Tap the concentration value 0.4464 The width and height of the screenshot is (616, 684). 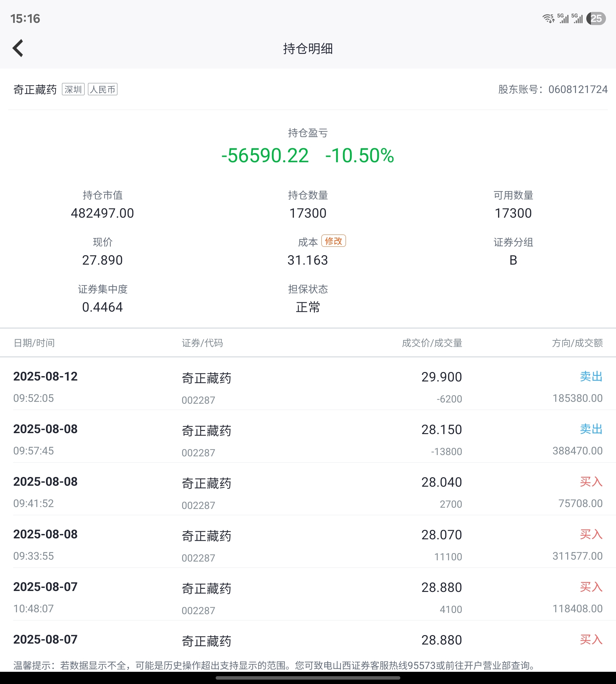[102, 307]
